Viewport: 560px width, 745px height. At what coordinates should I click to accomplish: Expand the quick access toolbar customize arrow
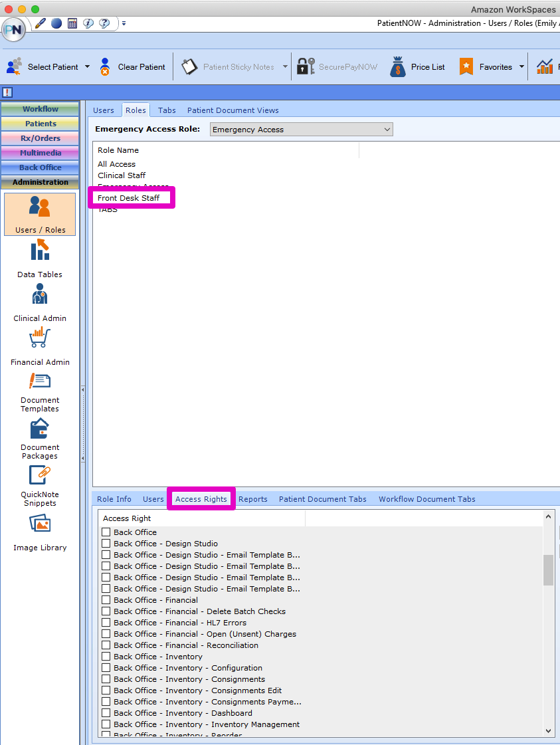coord(124,23)
